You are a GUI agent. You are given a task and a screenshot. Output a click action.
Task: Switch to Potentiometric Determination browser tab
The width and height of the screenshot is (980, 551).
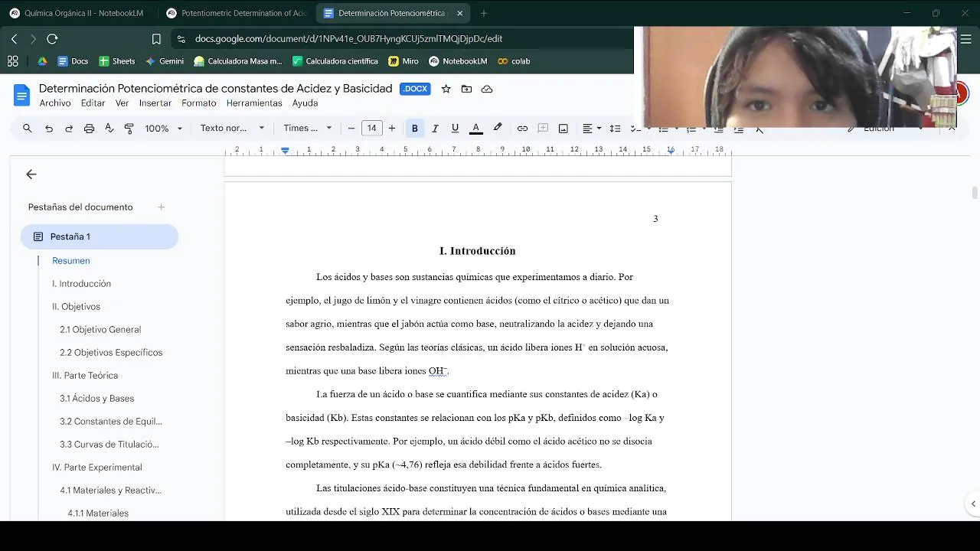236,13
